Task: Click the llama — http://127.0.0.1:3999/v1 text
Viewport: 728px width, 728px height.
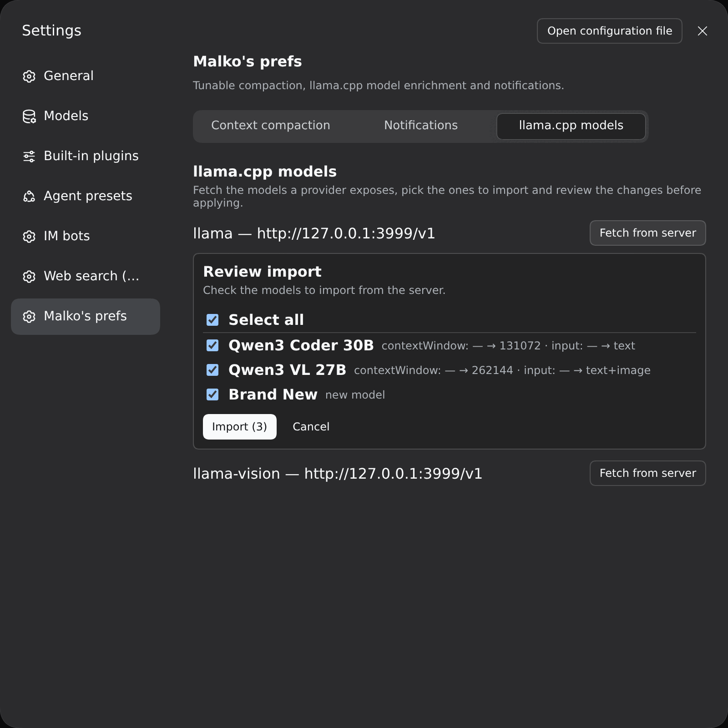Action: tap(314, 233)
